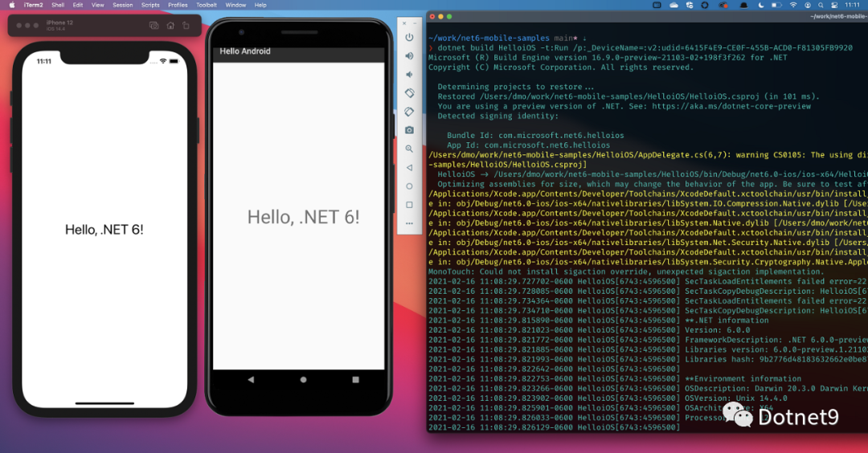The width and height of the screenshot is (868, 453).
Task: Open Do Not Disturb moon icon in menu bar
Action: pos(760,5)
